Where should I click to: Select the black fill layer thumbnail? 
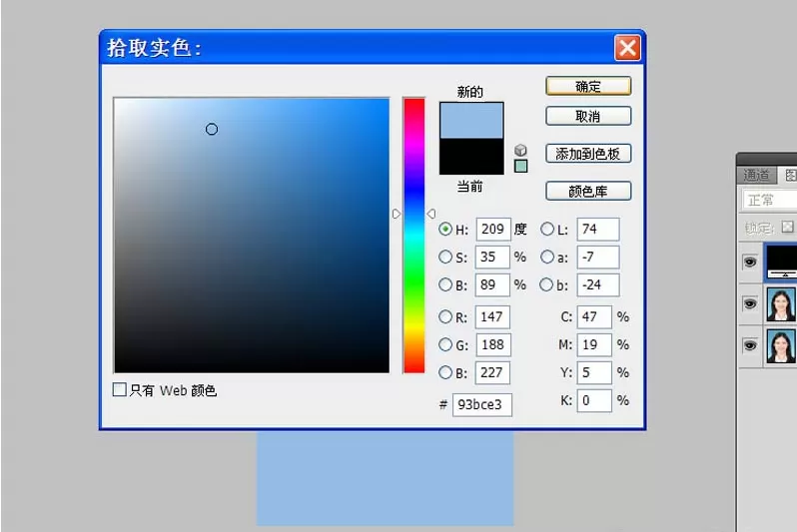pos(782,262)
